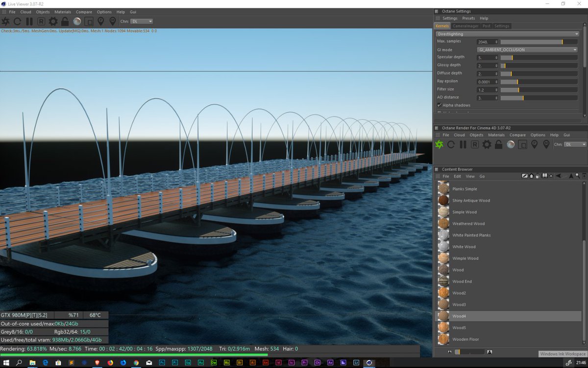Open the Chn channel dropdown in Live Viewer
This screenshot has width=588, height=368.
143,21
